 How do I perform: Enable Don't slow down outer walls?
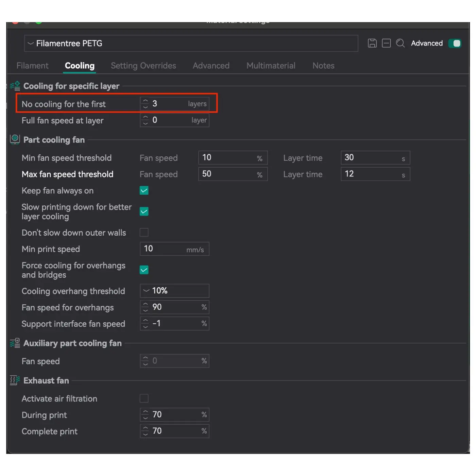[x=144, y=233]
